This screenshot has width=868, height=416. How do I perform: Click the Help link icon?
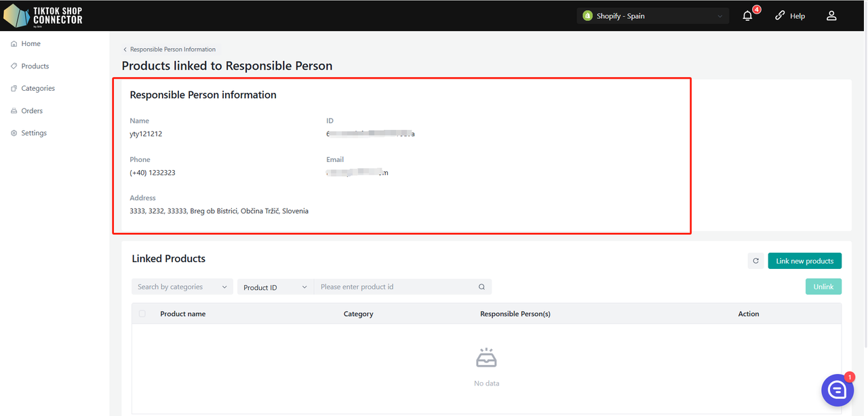[x=780, y=16]
